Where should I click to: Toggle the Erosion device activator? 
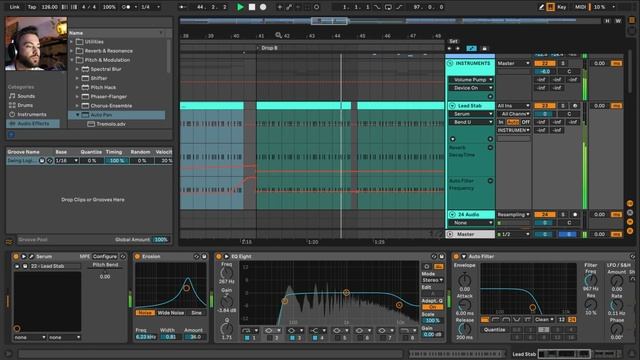coord(138,256)
